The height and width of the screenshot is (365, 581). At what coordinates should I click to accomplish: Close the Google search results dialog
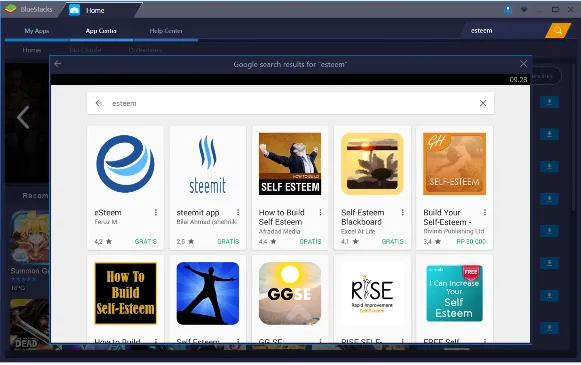[523, 64]
